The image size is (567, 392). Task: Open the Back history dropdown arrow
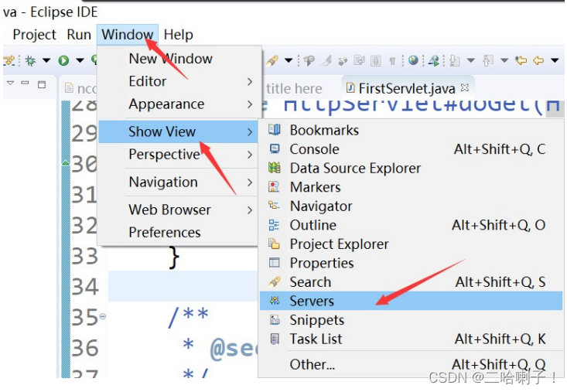(555, 60)
